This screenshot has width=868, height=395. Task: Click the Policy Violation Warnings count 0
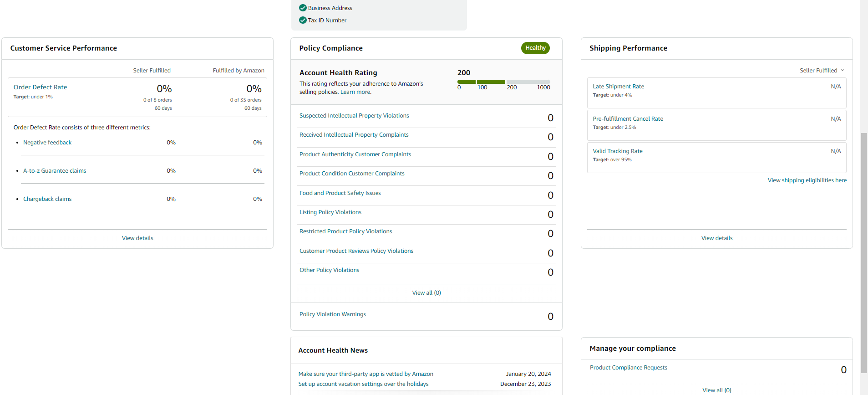(550, 317)
